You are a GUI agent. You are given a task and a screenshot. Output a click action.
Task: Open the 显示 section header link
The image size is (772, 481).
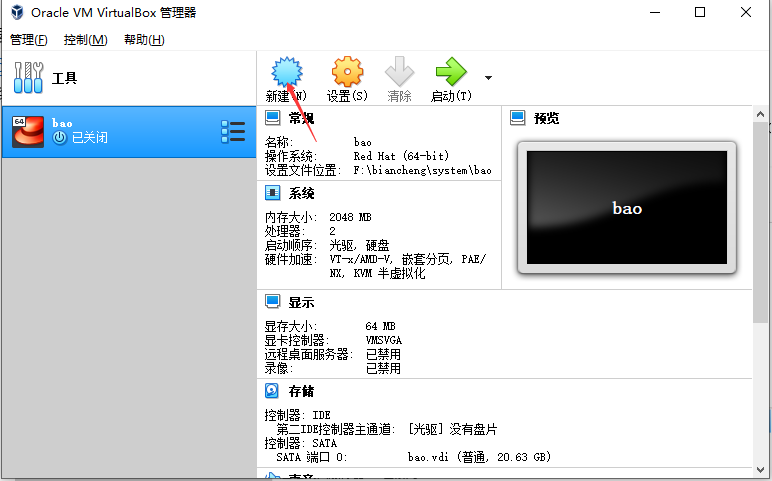(x=301, y=302)
